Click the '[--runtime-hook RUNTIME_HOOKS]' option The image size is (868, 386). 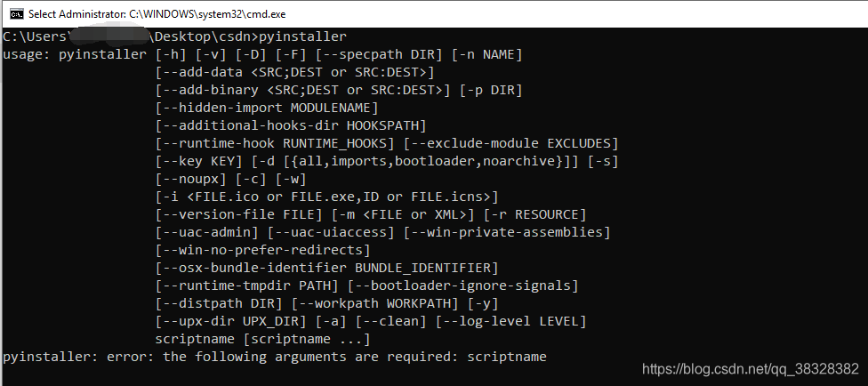click(275, 143)
